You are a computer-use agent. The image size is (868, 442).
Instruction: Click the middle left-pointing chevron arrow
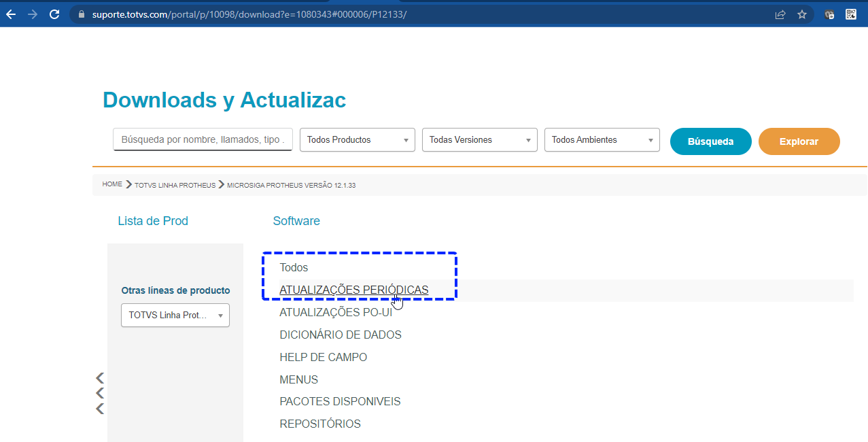tap(100, 393)
